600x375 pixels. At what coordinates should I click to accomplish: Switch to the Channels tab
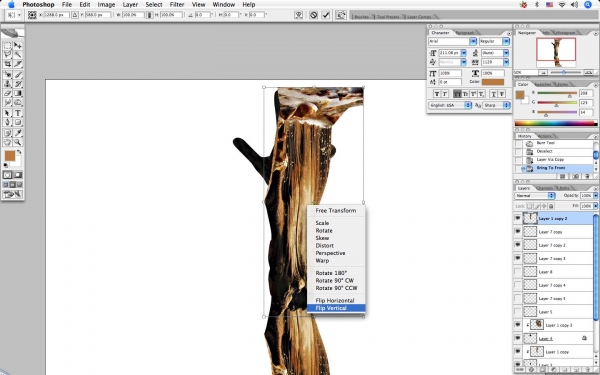click(544, 188)
